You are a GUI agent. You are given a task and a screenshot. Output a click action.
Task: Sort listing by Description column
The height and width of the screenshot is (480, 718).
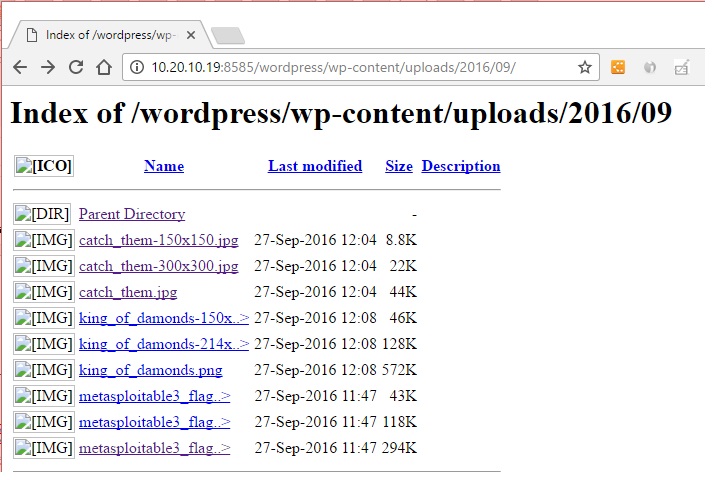[461, 166]
